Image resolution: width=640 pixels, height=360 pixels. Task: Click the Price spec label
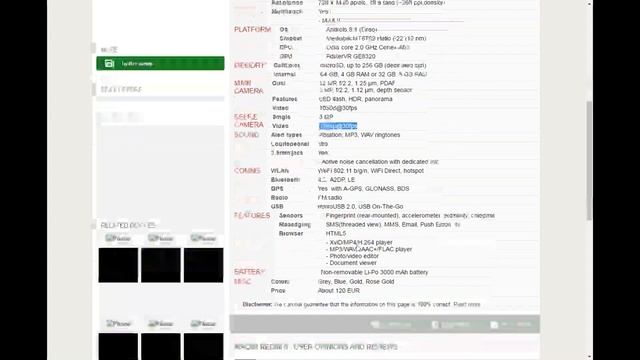point(278,291)
